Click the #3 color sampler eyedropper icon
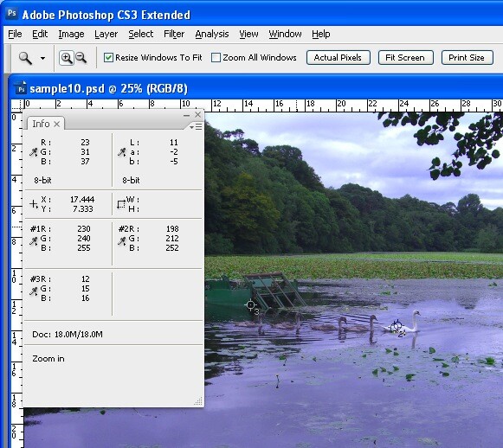The height and width of the screenshot is (448, 503). coord(34,291)
